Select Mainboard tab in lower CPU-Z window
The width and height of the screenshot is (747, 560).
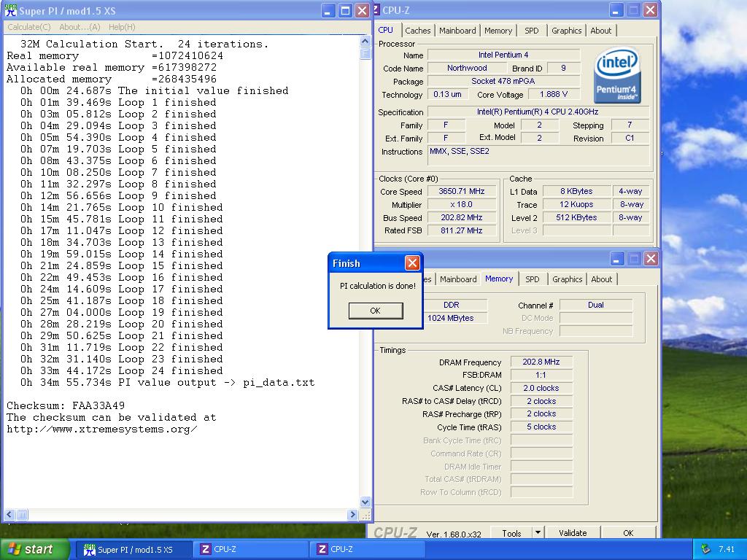(x=458, y=279)
